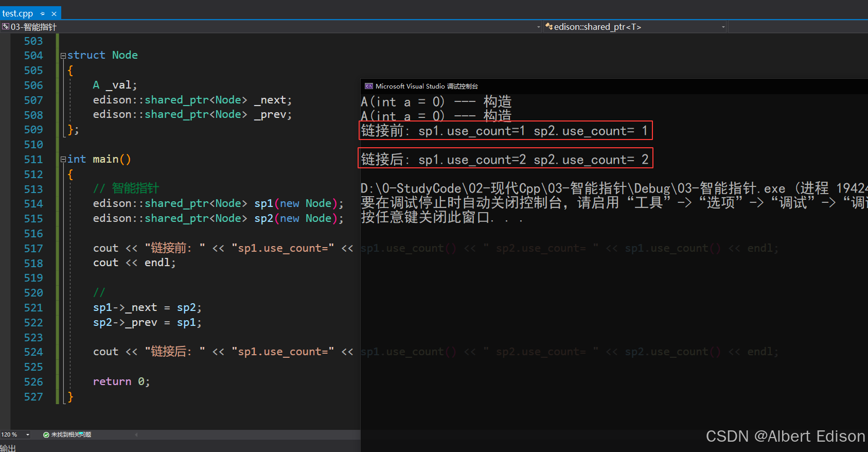Click the 'A _val;' declaration line
This screenshot has height=452, width=868.
115,85
